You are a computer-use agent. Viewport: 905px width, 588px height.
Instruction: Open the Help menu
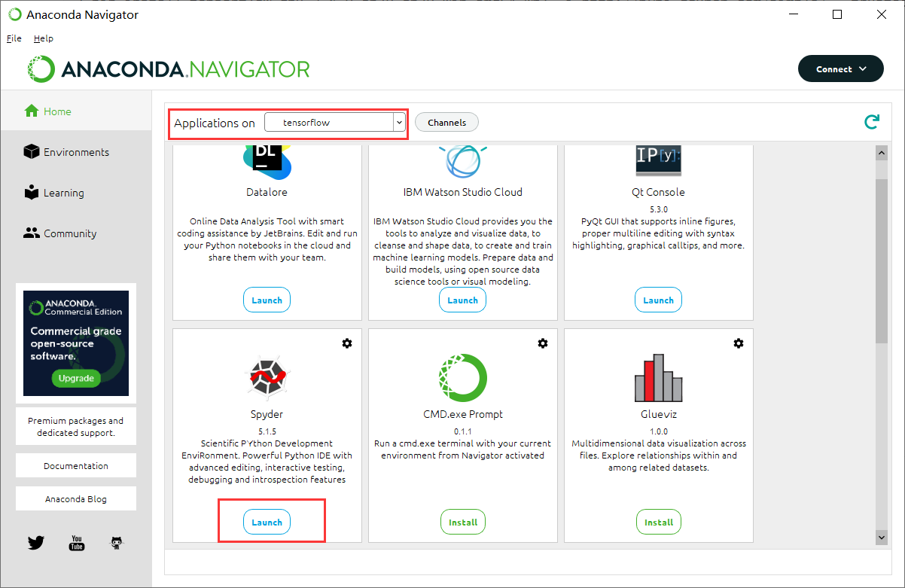click(x=44, y=38)
